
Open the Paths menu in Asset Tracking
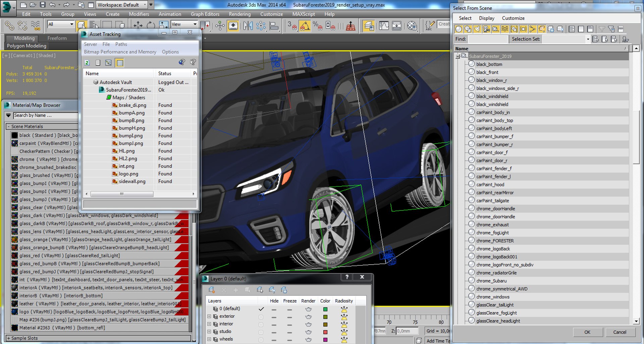pos(121,44)
